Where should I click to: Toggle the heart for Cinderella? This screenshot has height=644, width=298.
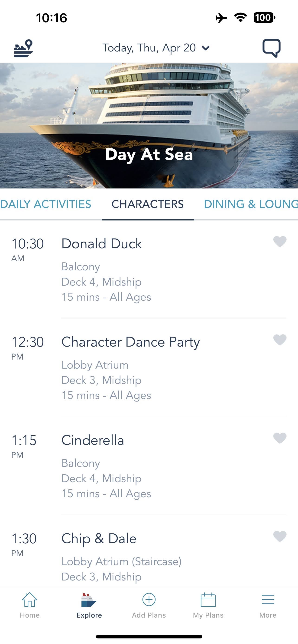[280, 438]
